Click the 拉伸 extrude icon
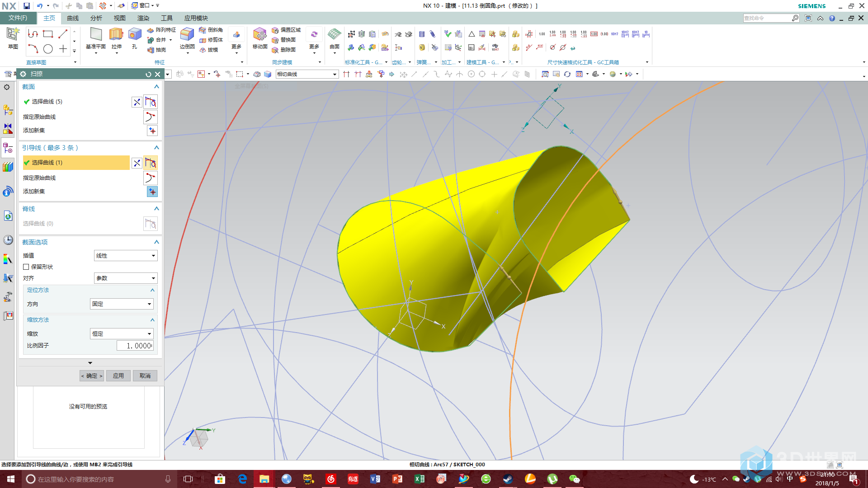The image size is (868, 488). [x=116, y=34]
